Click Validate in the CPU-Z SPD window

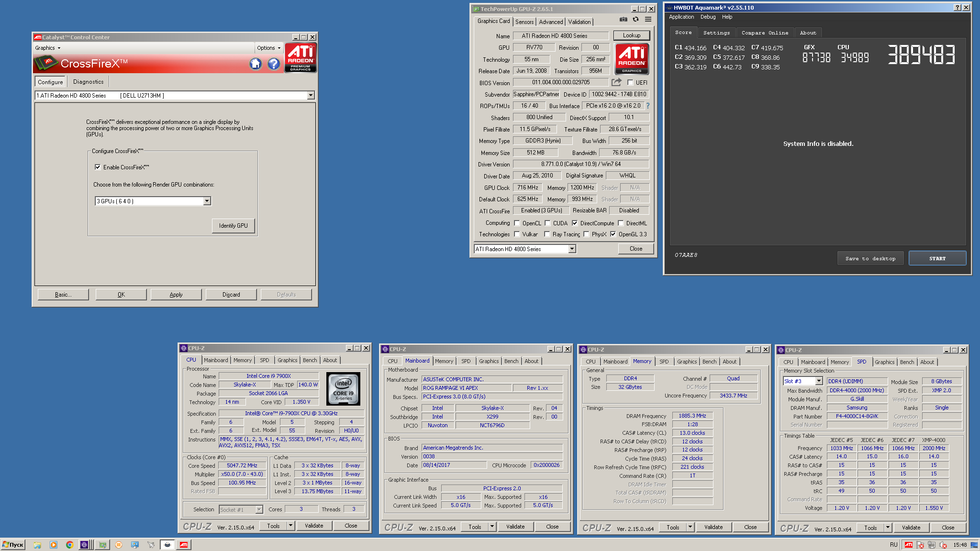(x=911, y=528)
